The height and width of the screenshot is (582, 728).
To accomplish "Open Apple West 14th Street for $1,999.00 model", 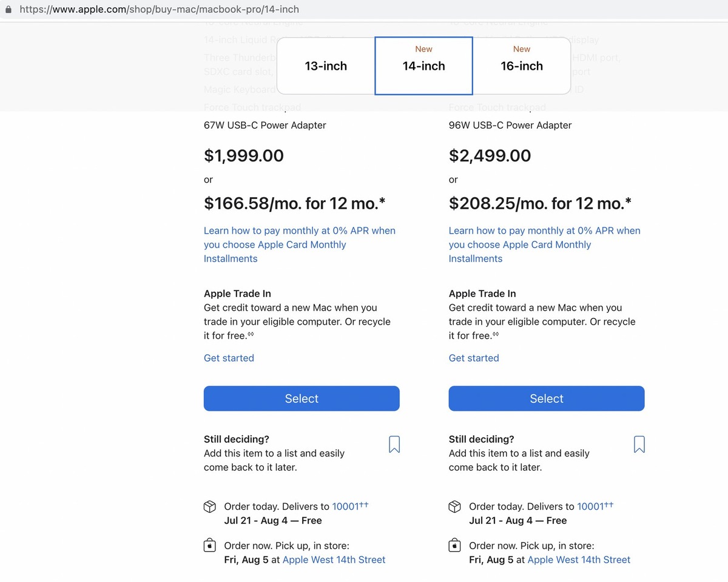I will (x=334, y=560).
